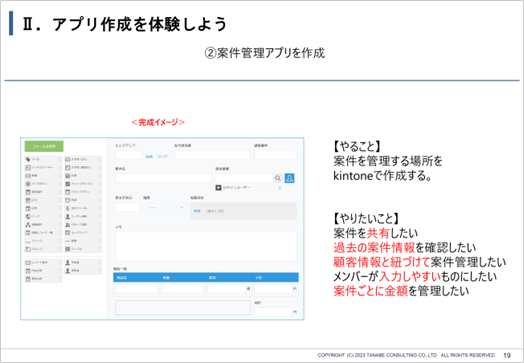Click the 参照 link in attachment area
The image size is (524, 363).
coord(197,211)
